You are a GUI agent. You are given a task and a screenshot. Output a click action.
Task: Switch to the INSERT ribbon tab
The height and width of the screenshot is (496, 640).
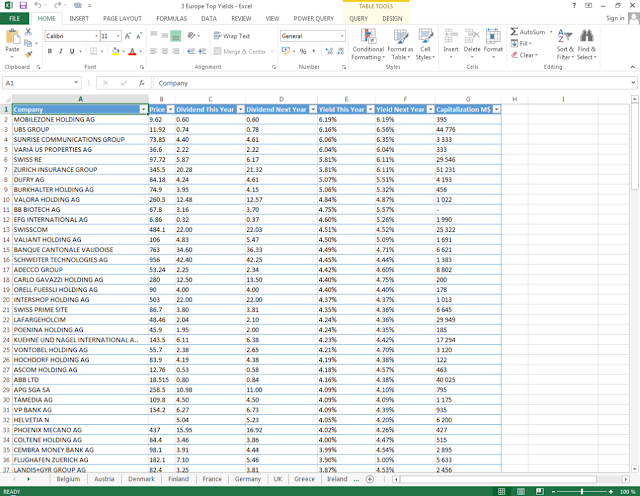[x=79, y=18]
